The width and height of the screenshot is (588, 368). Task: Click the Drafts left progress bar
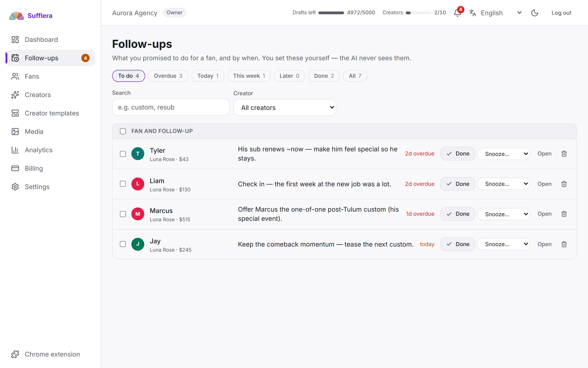tap(331, 13)
